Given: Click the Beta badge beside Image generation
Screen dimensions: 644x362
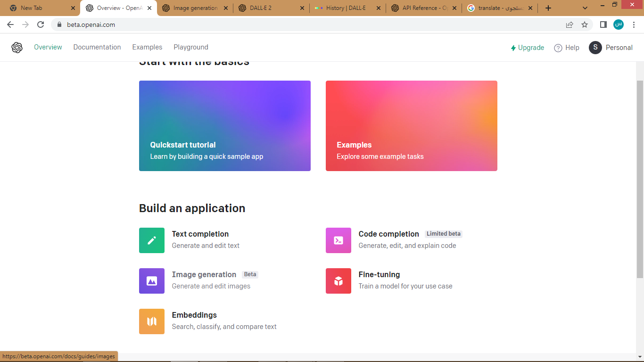Looking at the screenshot, I should (x=250, y=274).
